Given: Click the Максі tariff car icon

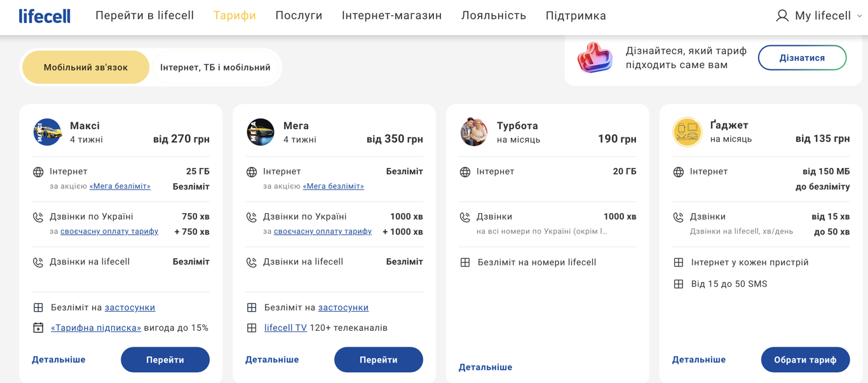Looking at the screenshot, I should coord(48,132).
